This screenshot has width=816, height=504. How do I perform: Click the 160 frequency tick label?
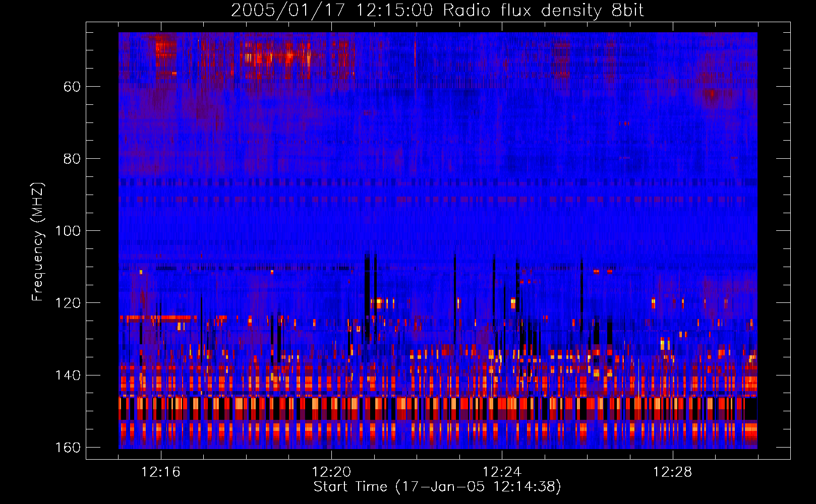[x=67, y=448]
